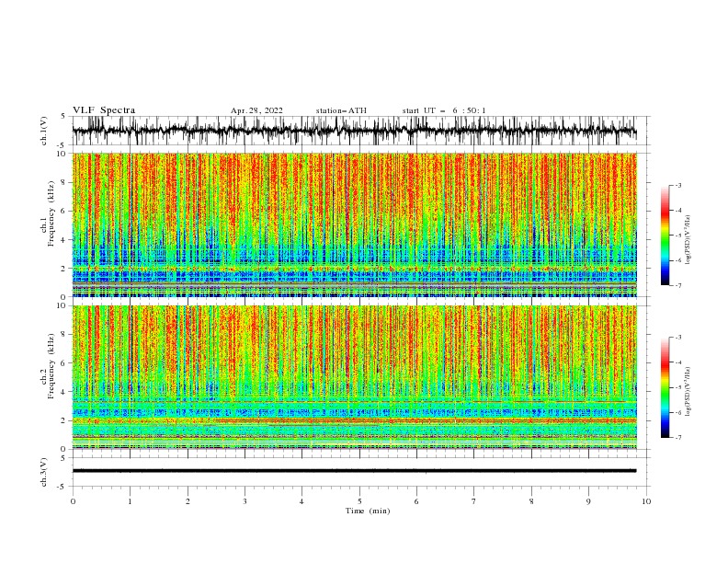728x563 pixels.
Task: Click the '-3' label on ch.2 color bar
Action: coord(678,338)
